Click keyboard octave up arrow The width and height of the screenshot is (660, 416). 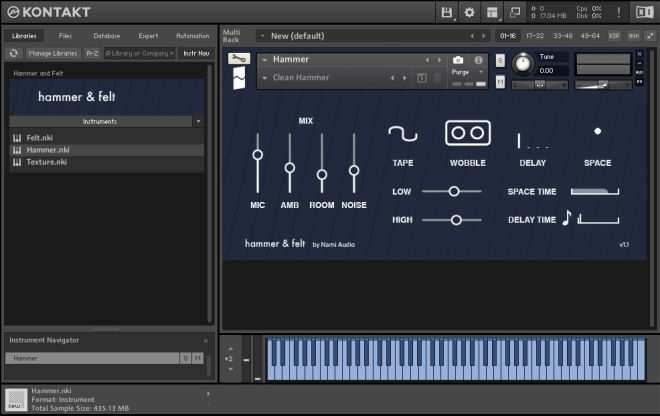pos(230,349)
